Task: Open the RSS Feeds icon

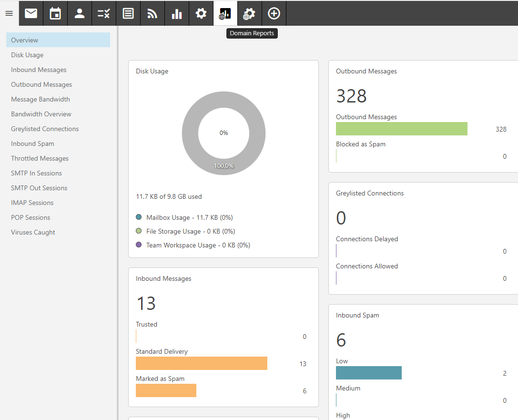Action: (152, 13)
